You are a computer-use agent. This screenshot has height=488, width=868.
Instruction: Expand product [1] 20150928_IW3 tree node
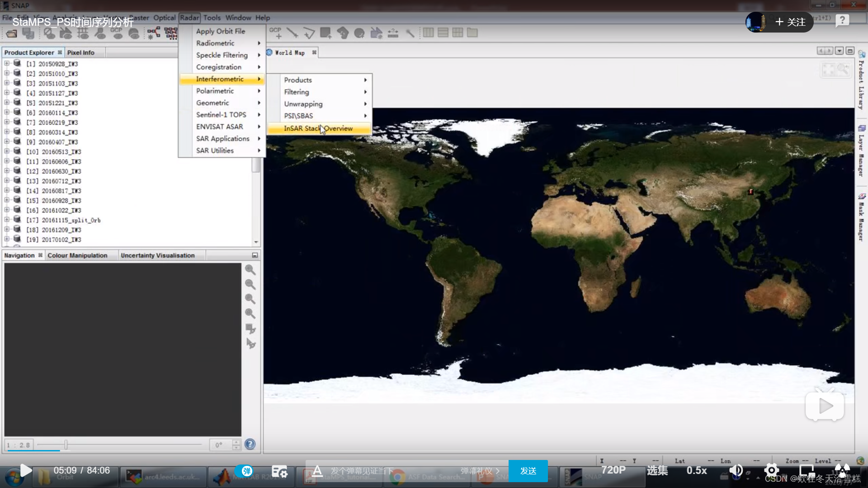pos(7,64)
